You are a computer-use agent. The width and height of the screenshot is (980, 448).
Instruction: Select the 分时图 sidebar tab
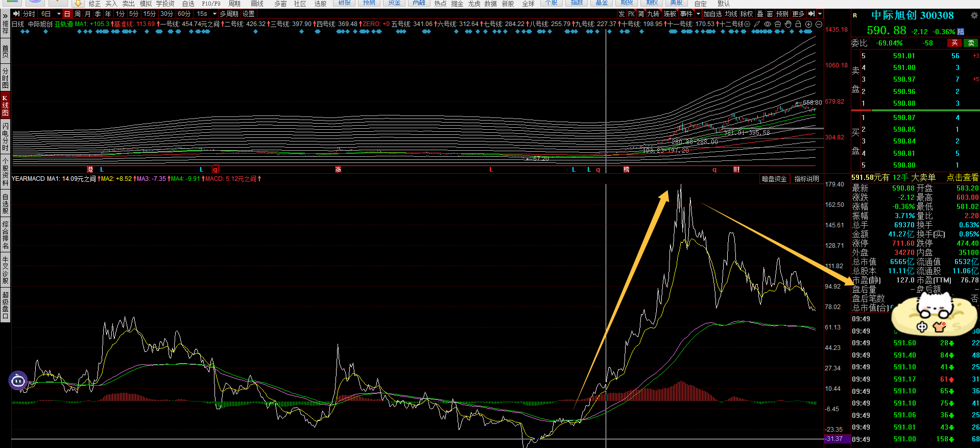[5, 78]
